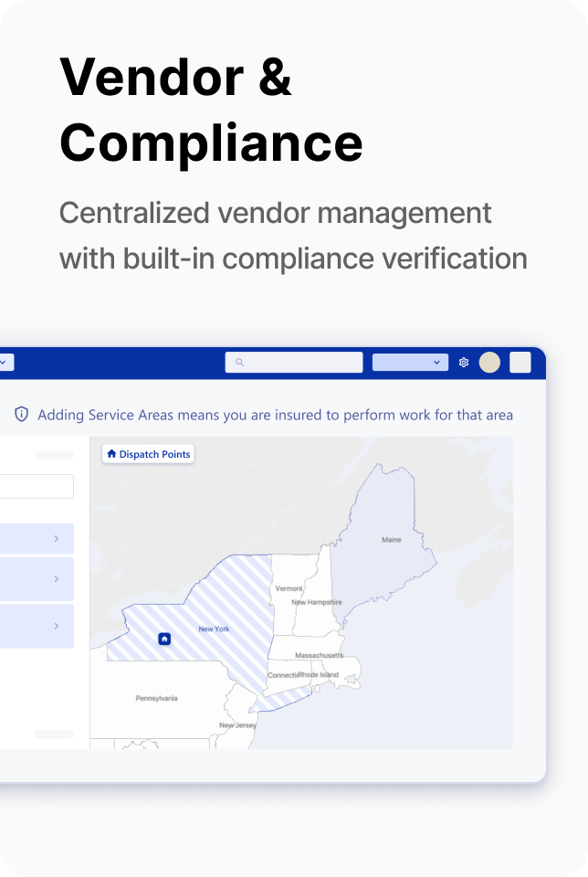Click the Dispatch Points button

pos(148,454)
